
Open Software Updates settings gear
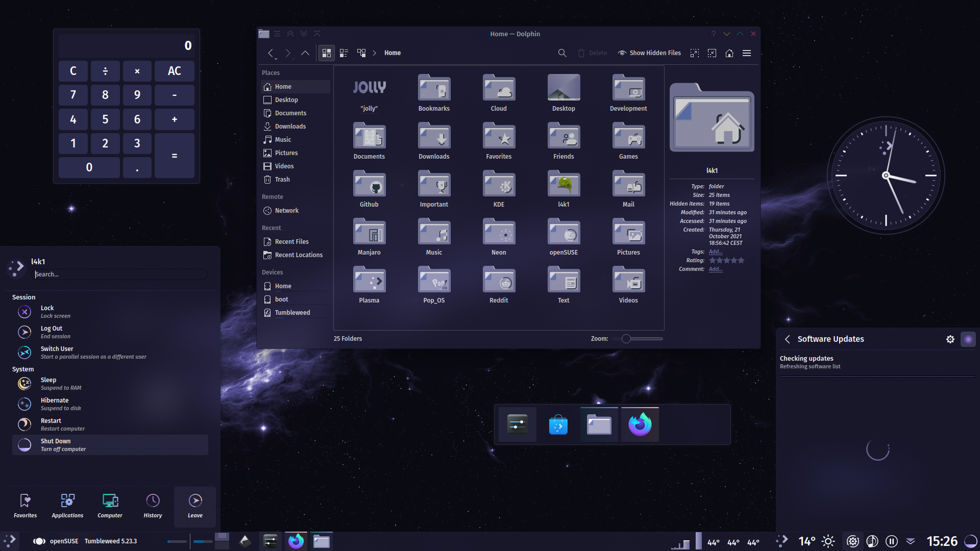[x=950, y=339]
